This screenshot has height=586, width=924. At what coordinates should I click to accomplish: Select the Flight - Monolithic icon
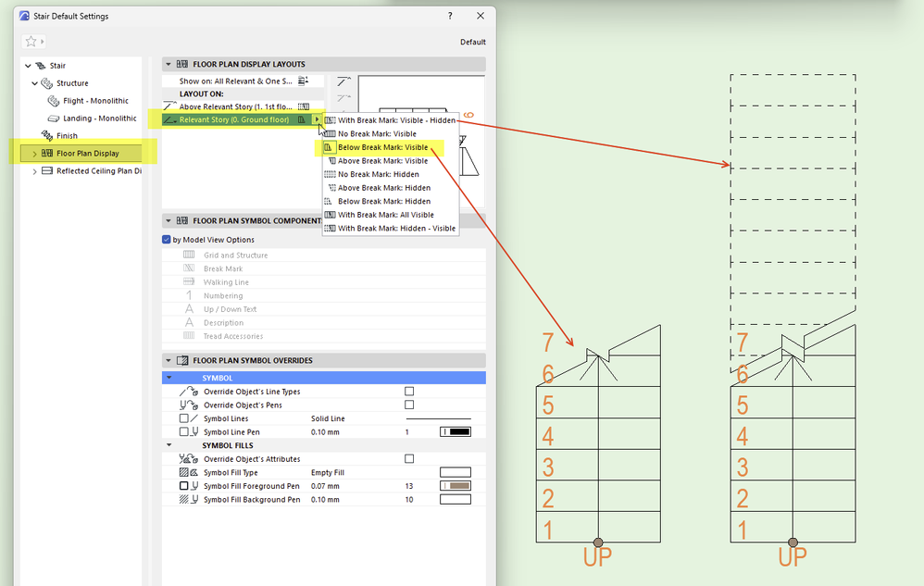click(54, 101)
